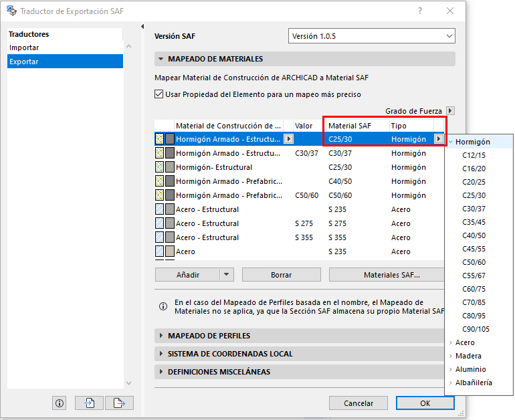
Task: Click gray color swatch of selected Hormigón row
Action: (169, 139)
